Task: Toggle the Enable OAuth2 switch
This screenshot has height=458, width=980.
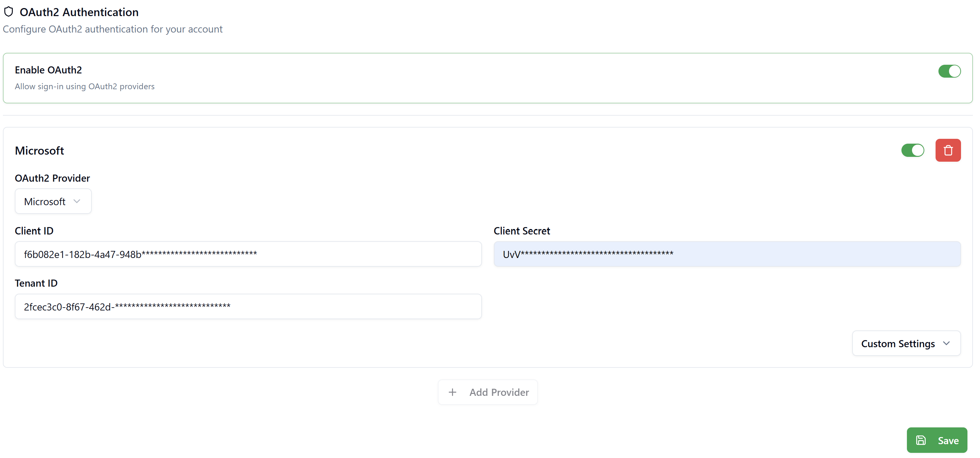Action: [x=949, y=71]
